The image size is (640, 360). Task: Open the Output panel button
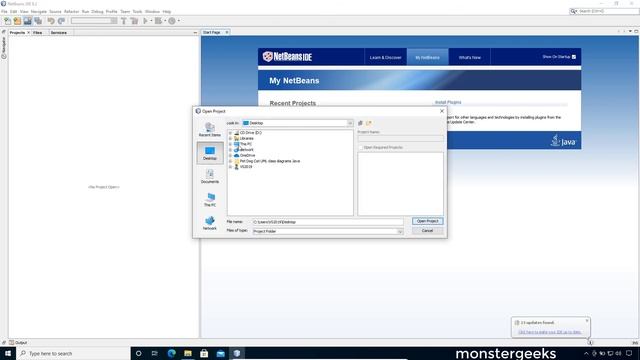click(18, 343)
